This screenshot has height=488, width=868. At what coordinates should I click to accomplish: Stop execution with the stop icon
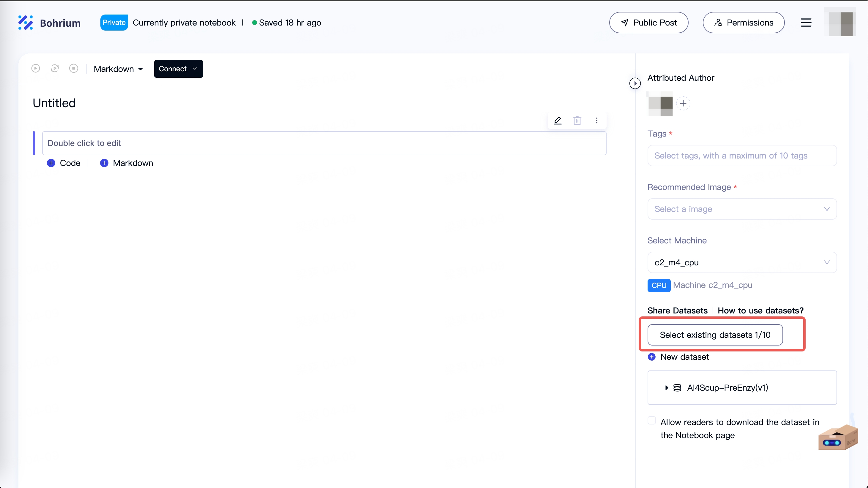pos(74,69)
